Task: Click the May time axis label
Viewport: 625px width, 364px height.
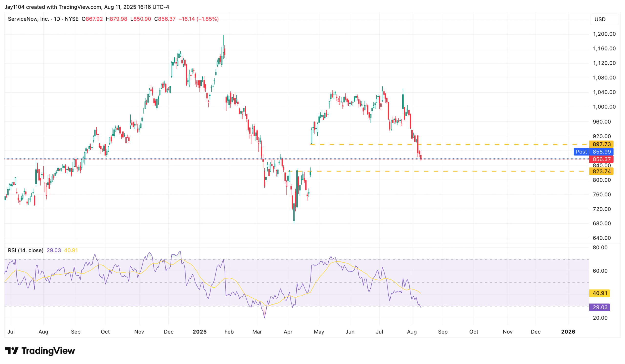Action: point(319,332)
